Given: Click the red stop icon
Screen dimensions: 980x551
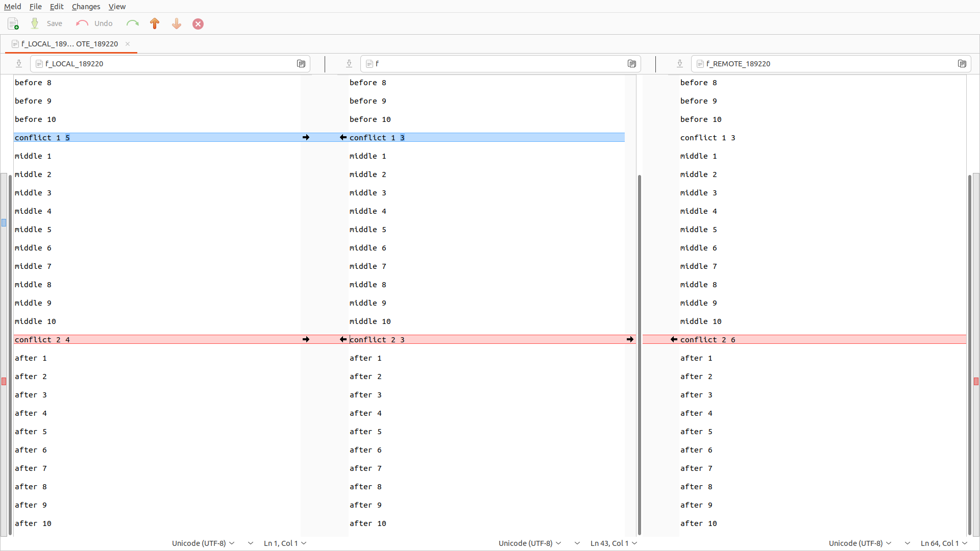Looking at the screenshot, I should (198, 24).
